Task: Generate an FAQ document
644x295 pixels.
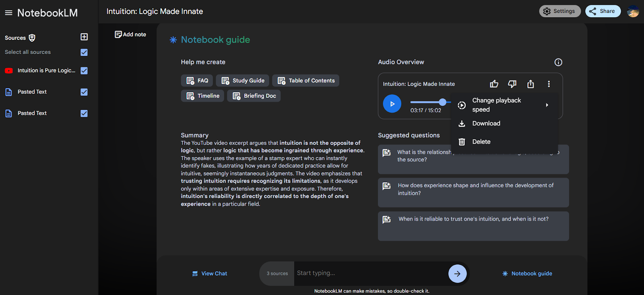Action: coord(197,80)
